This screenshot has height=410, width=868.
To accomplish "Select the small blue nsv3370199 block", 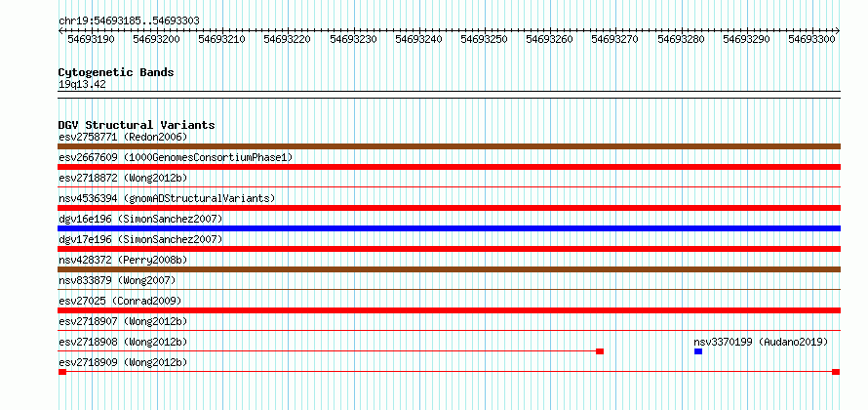I will pyautogui.click(x=698, y=351).
